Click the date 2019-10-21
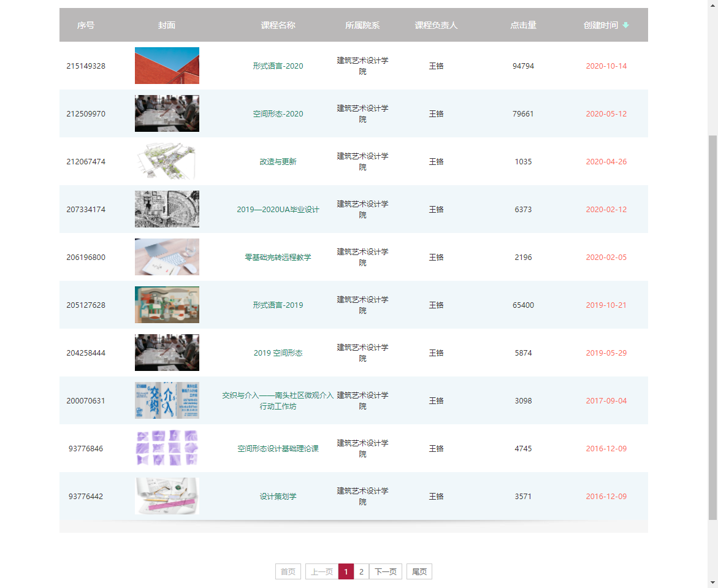The width and height of the screenshot is (718, 588). coord(606,305)
